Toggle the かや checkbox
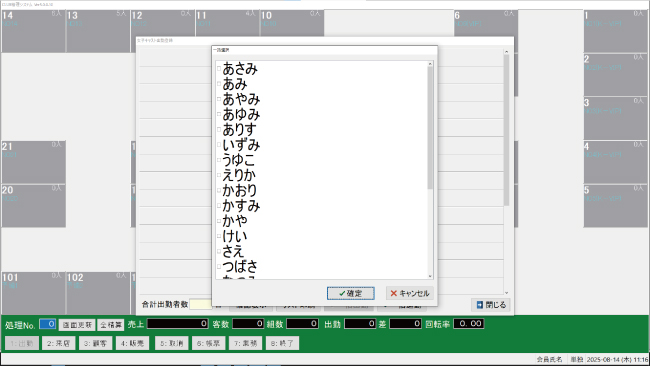Screen dimensions: 650x366 pyautogui.click(x=218, y=221)
